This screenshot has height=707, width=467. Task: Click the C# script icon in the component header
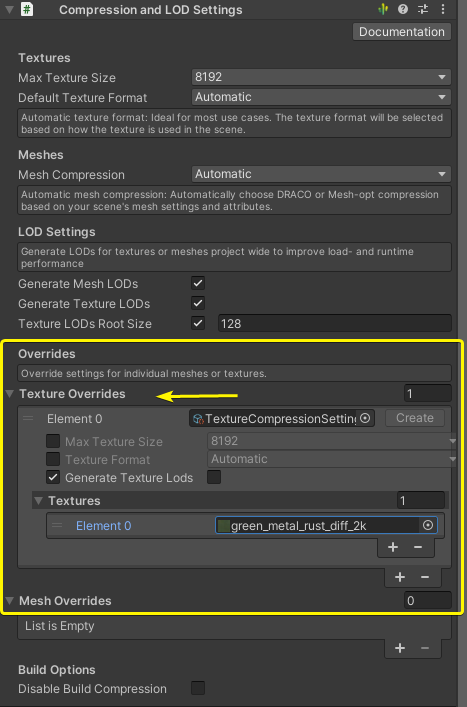(x=27, y=9)
